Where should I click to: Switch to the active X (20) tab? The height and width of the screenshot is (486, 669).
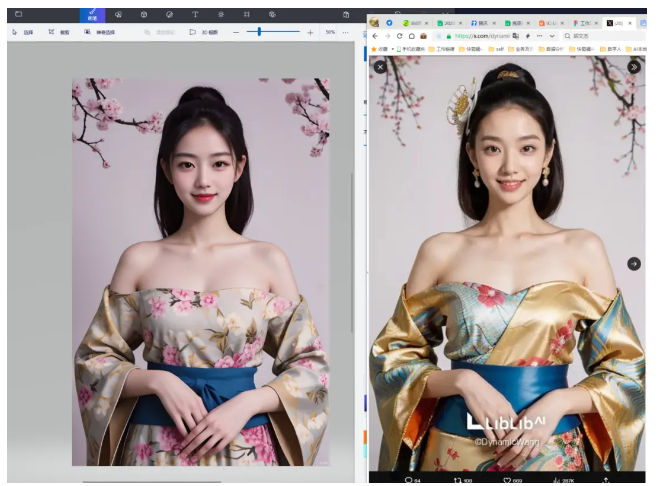pos(617,23)
